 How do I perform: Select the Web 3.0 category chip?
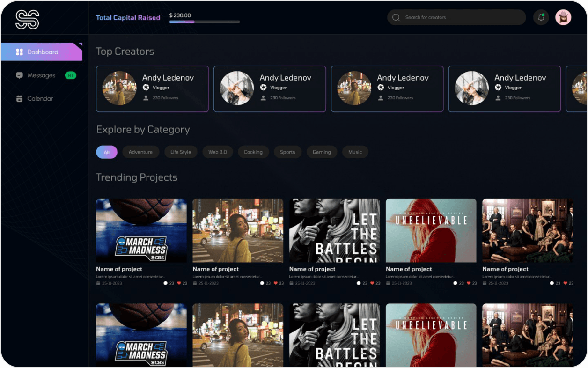[218, 152]
